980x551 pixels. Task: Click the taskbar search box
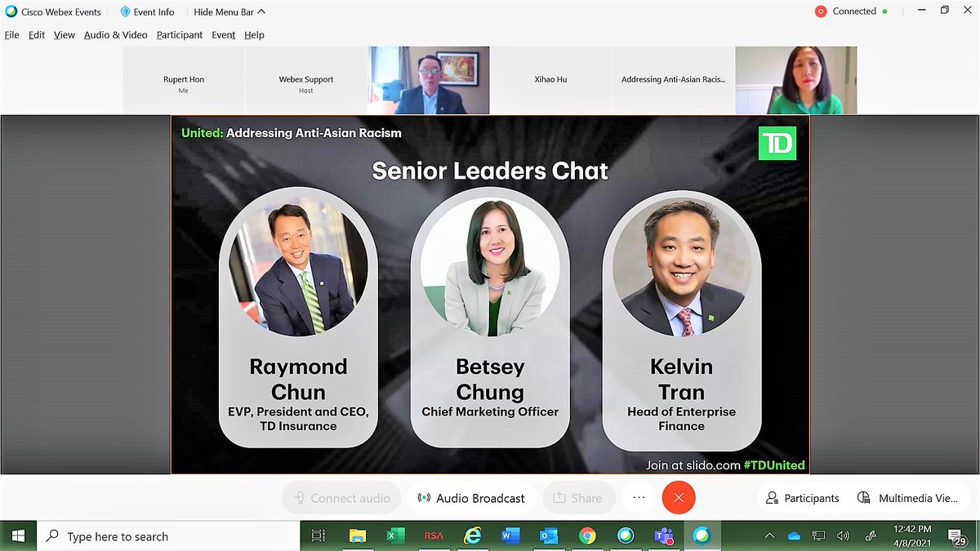[x=168, y=536]
